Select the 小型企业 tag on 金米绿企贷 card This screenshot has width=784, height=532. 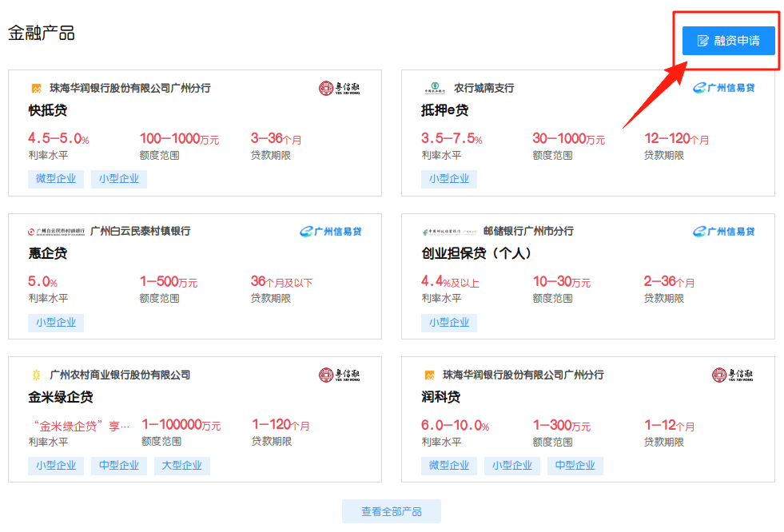(56, 466)
